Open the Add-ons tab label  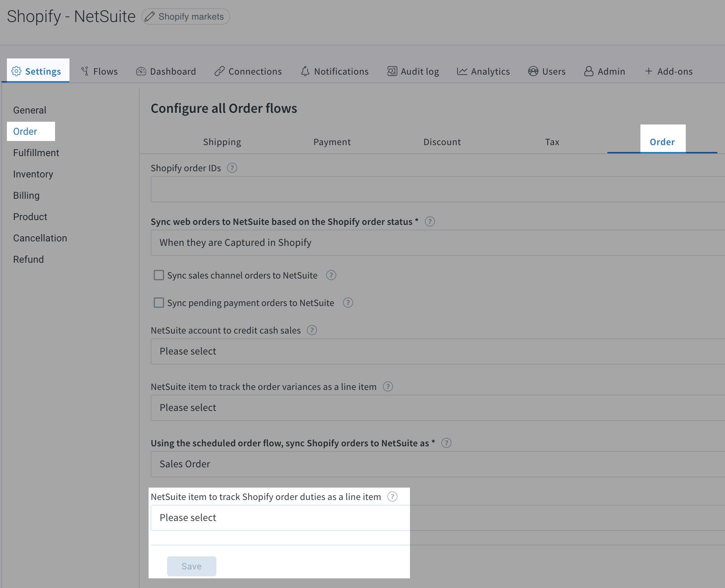pos(675,71)
